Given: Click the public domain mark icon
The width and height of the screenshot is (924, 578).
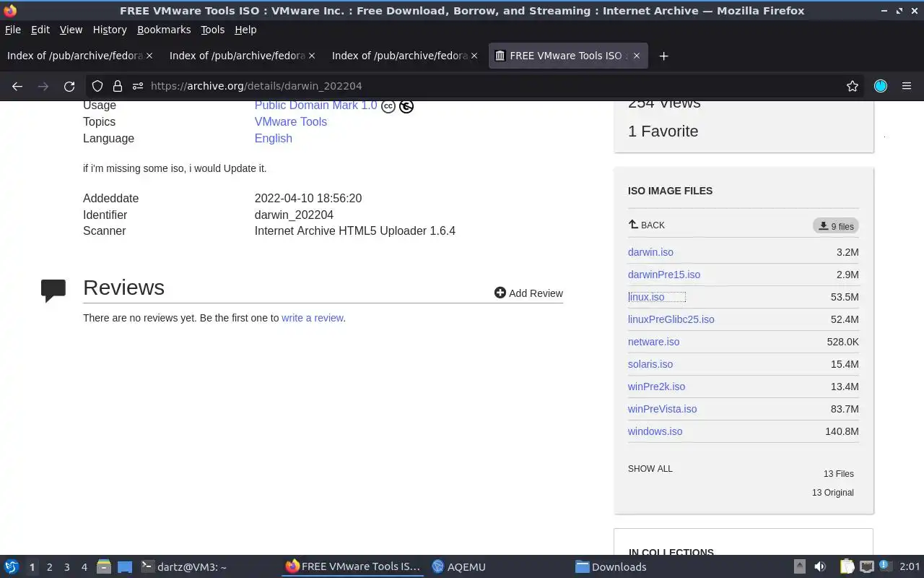Looking at the screenshot, I should pos(406,106).
